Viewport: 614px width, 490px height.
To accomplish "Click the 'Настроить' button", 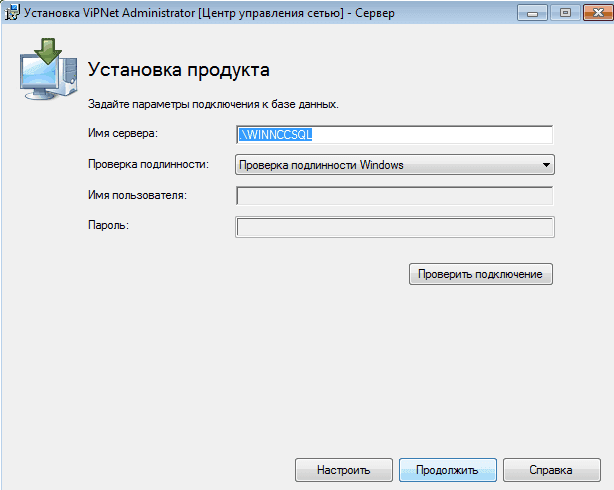I will pos(343,469).
